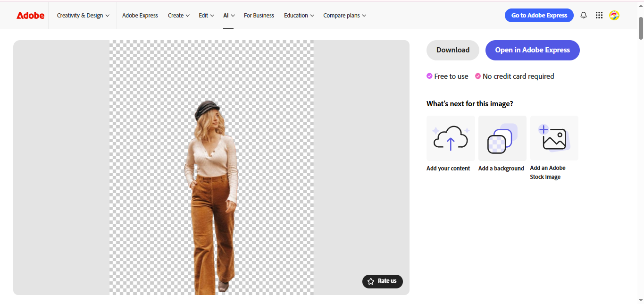The height and width of the screenshot is (304, 644).
Task: Click the Adobe logo
Action: tap(30, 15)
